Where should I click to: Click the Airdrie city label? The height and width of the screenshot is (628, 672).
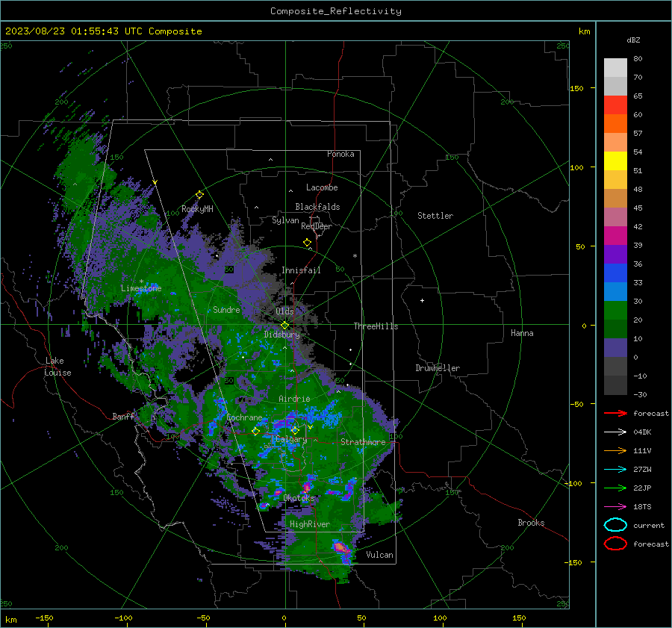point(294,399)
